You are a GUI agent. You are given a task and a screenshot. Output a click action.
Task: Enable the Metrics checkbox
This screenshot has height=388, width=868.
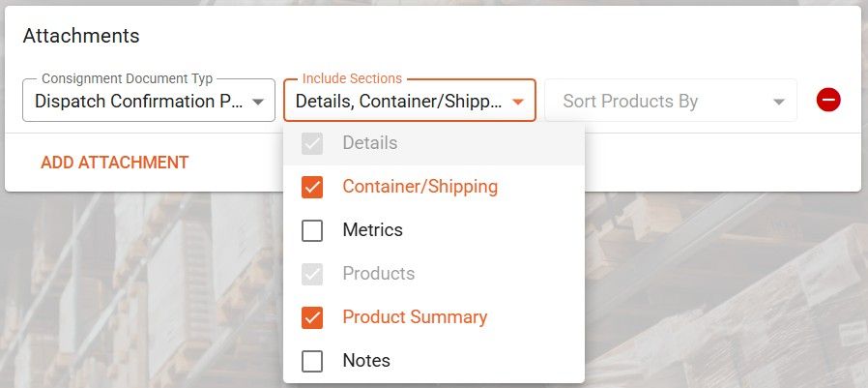[x=312, y=231]
